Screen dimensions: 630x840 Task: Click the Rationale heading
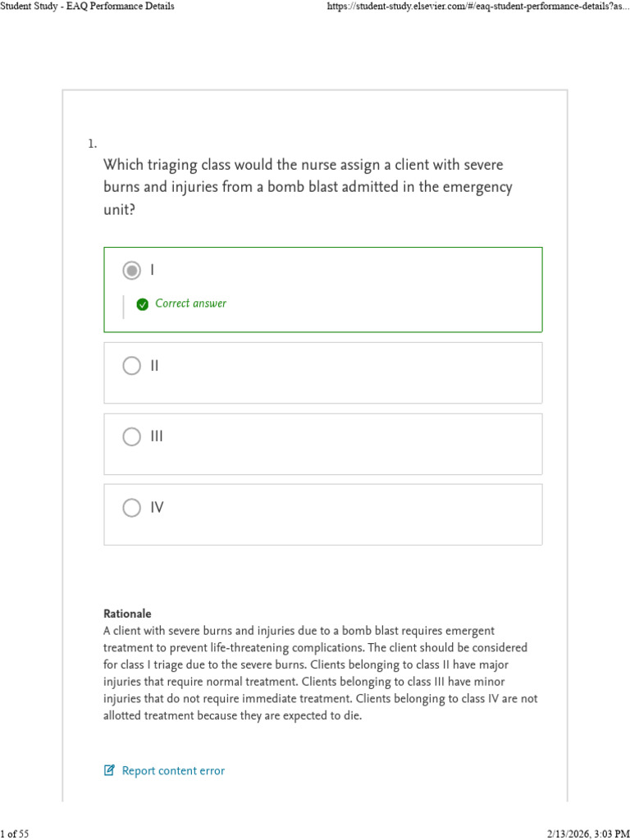[x=127, y=614]
